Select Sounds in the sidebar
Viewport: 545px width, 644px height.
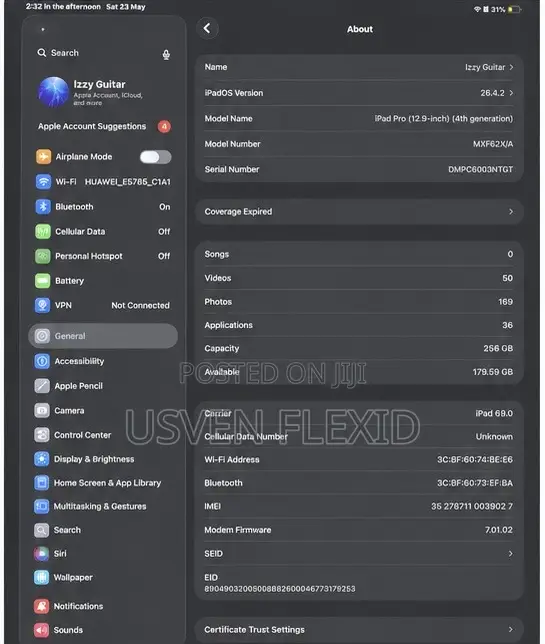click(x=103, y=630)
